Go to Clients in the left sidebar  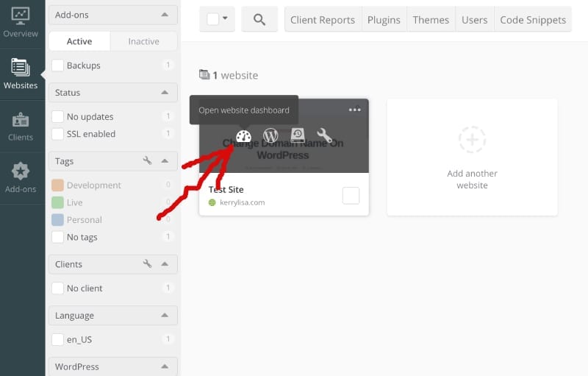(x=21, y=127)
